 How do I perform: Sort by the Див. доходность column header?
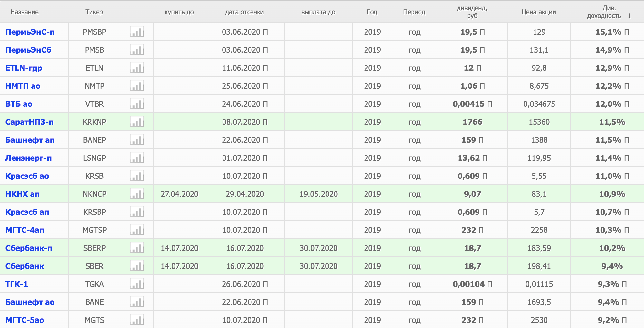[604, 12]
